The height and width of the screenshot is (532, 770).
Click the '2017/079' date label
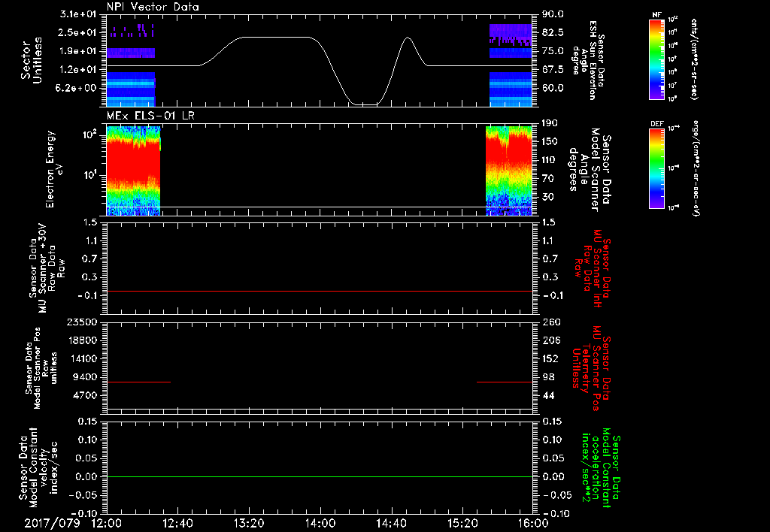pyautogui.click(x=52, y=523)
